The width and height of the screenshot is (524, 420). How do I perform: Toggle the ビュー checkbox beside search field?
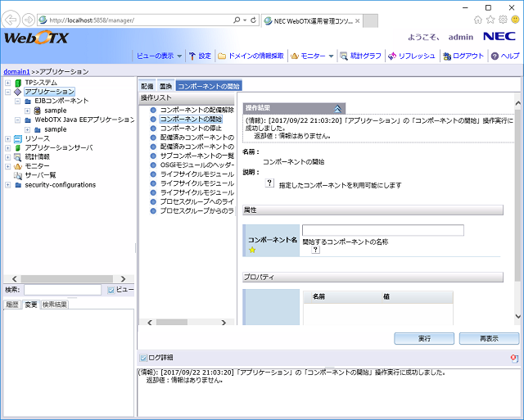(x=112, y=290)
